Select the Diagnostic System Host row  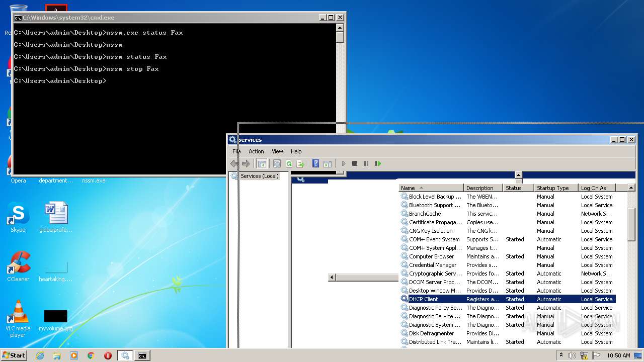(508, 325)
